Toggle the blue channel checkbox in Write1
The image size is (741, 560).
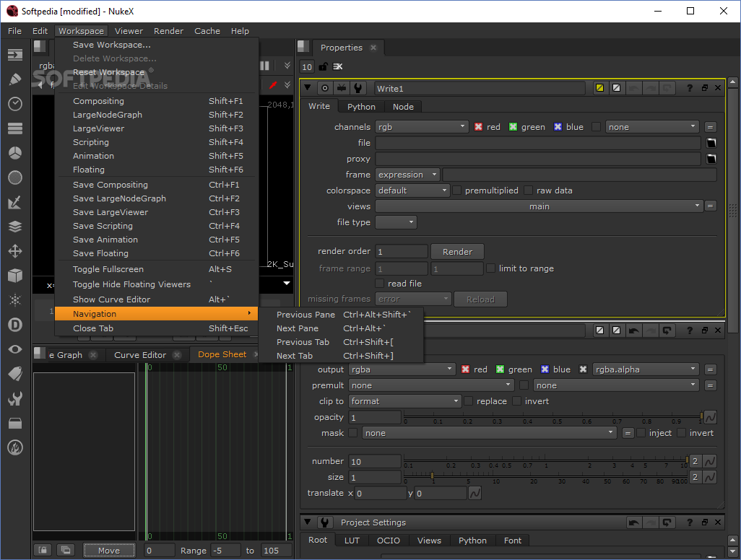point(558,127)
